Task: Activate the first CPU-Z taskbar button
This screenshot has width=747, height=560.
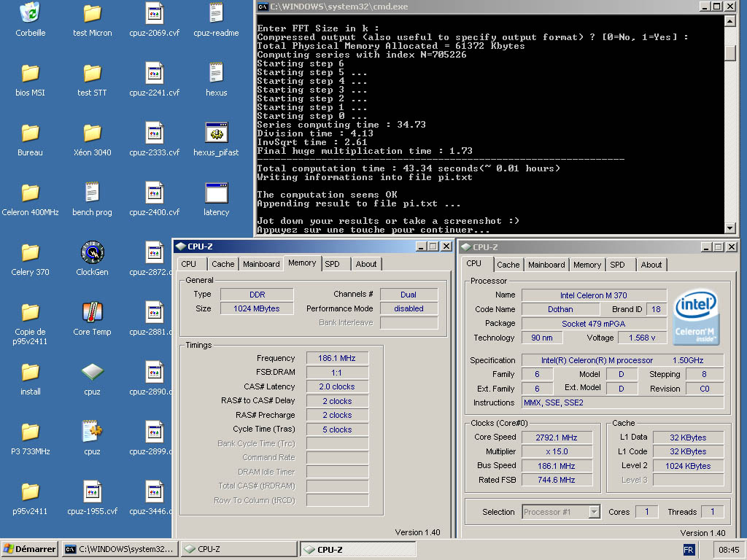Action: click(239, 549)
